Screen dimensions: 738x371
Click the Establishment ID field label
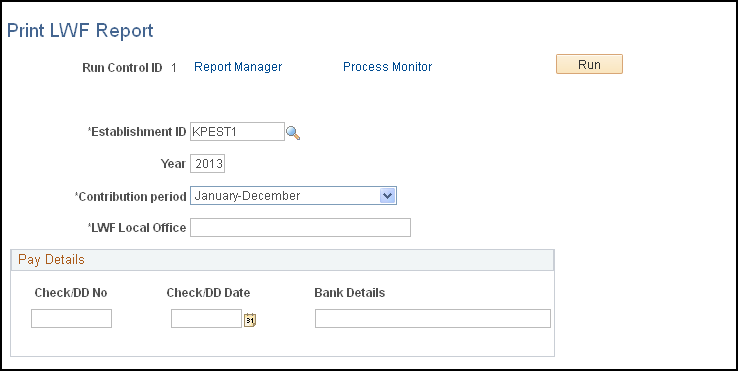pyautogui.click(x=137, y=132)
